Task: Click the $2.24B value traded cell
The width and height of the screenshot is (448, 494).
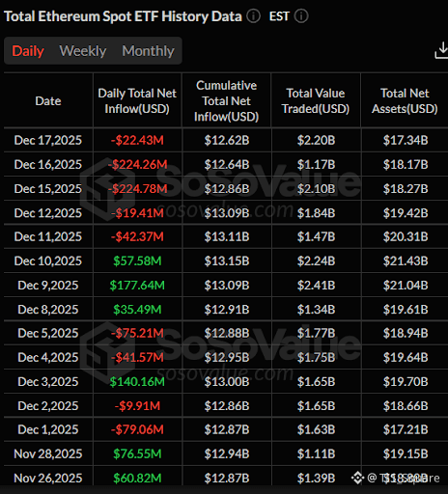Action: (316, 261)
